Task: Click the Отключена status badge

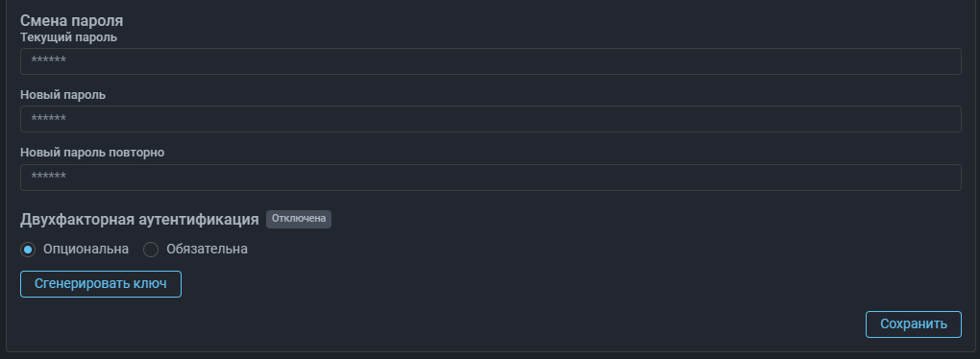Action: pos(299,219)
